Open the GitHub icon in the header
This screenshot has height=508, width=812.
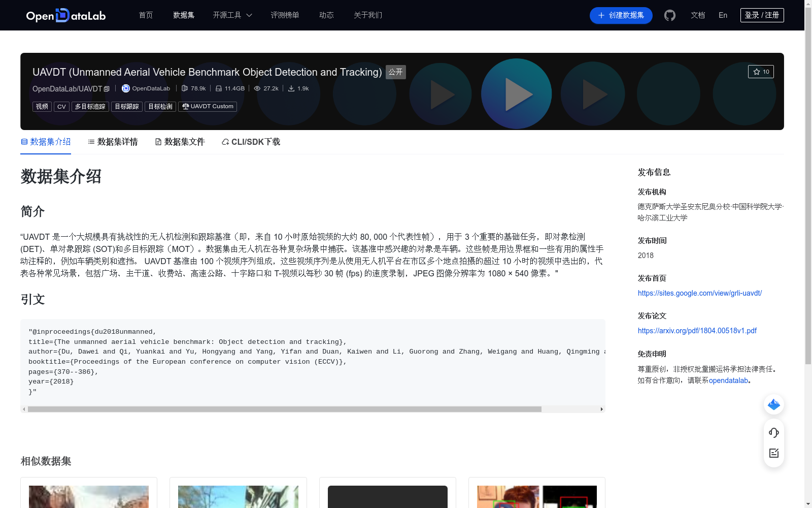click(x=670, y=15)
